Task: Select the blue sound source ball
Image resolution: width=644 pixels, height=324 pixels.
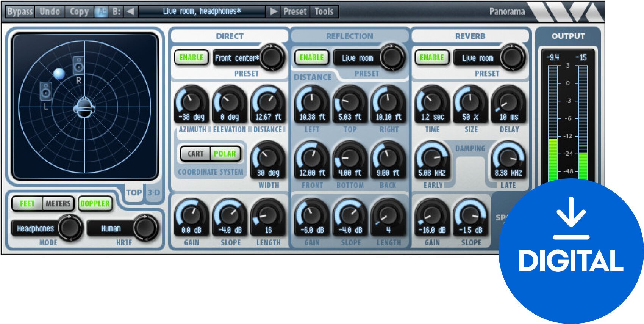Action: tap(59, 73)
